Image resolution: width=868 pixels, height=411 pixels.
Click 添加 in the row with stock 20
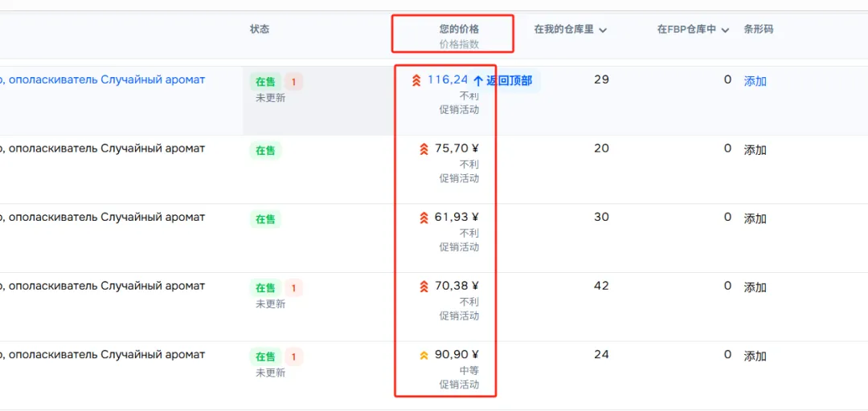[755, 150]
